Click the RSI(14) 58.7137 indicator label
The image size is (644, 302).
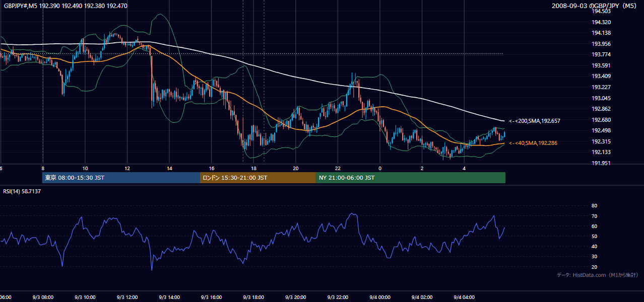tap(22, 191)
